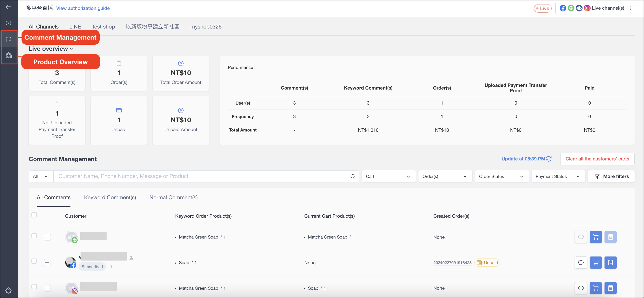
Task: Open the All search scope dropdown
Action: pos(41,177)
